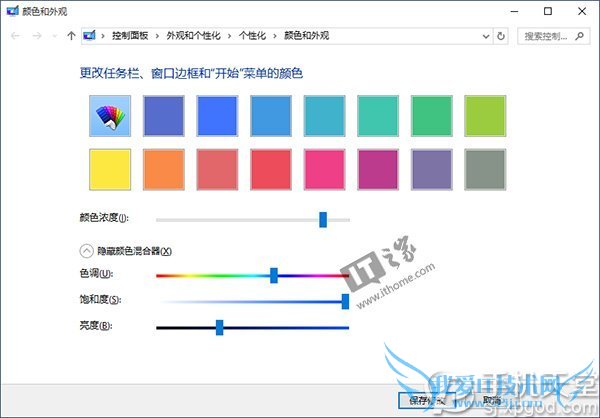Click the brightness (亮度) slider handle

tap(219, 328)
